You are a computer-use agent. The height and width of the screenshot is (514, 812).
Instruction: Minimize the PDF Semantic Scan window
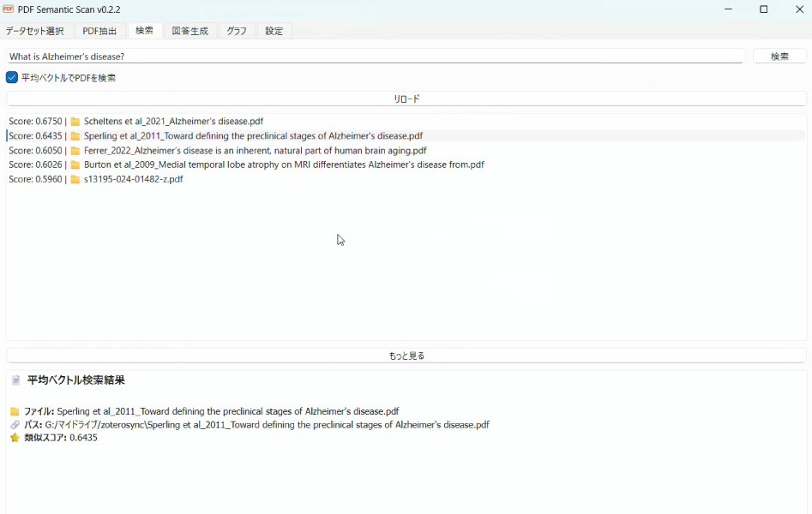coord(728,9)
